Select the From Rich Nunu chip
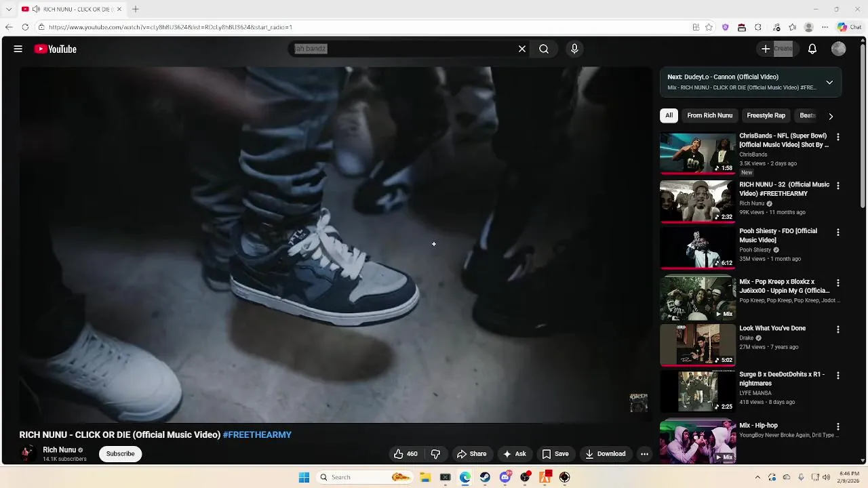Image resolution: width=868 pixels, height=488 pixels. (x=709, y=115)
